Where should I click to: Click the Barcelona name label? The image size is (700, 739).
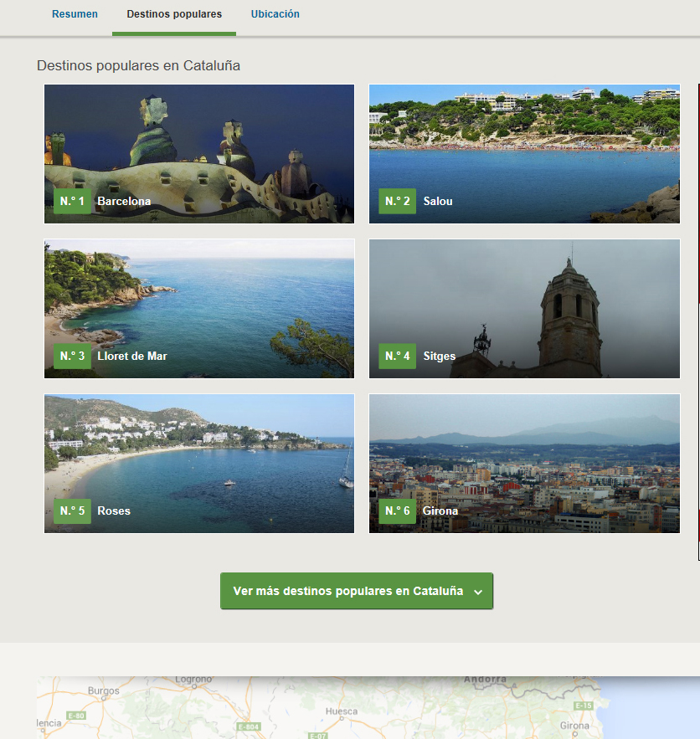tap(124, 202)
